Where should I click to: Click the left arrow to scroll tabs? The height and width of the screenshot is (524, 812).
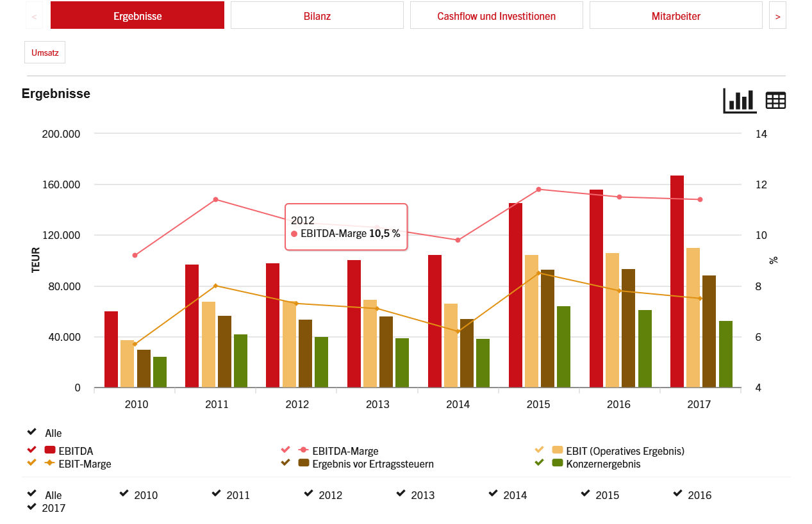click(34, 15)
